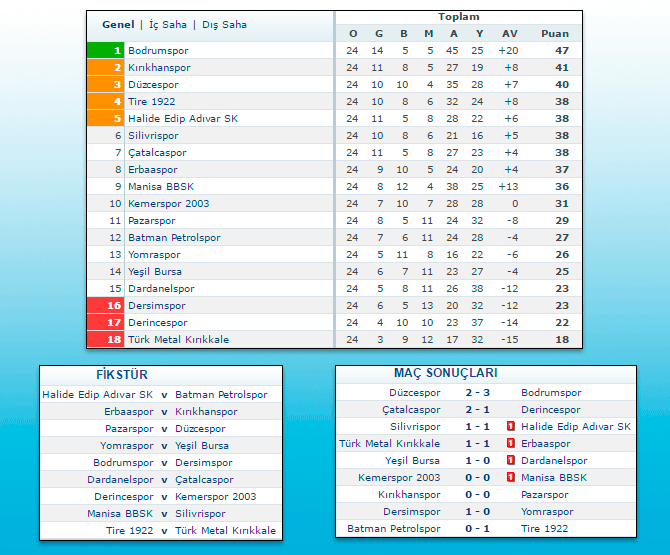This screenshot has width=670, height=555.
Task: Click Düzcespor 2 - 3 Bodrumspor score
Action: click(x=477, y=392)
